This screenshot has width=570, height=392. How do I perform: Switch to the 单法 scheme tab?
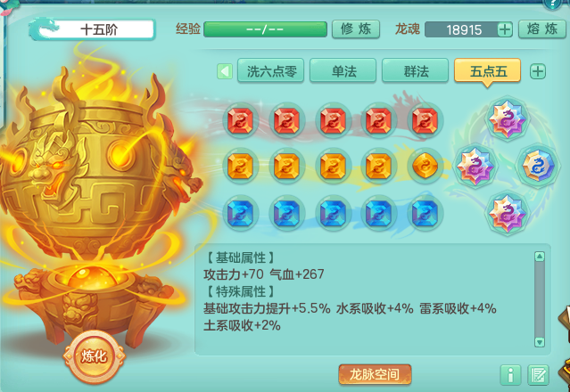(343, 70)
